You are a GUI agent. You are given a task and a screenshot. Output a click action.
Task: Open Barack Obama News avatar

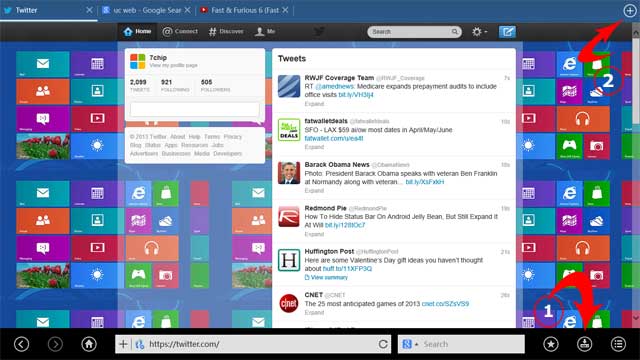click(289, 173)
